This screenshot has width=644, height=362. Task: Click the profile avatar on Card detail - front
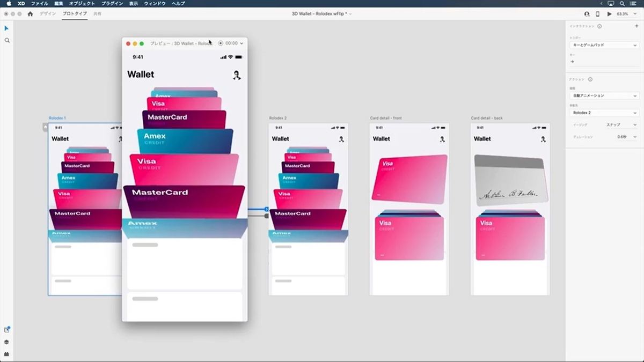pos(442,139)
